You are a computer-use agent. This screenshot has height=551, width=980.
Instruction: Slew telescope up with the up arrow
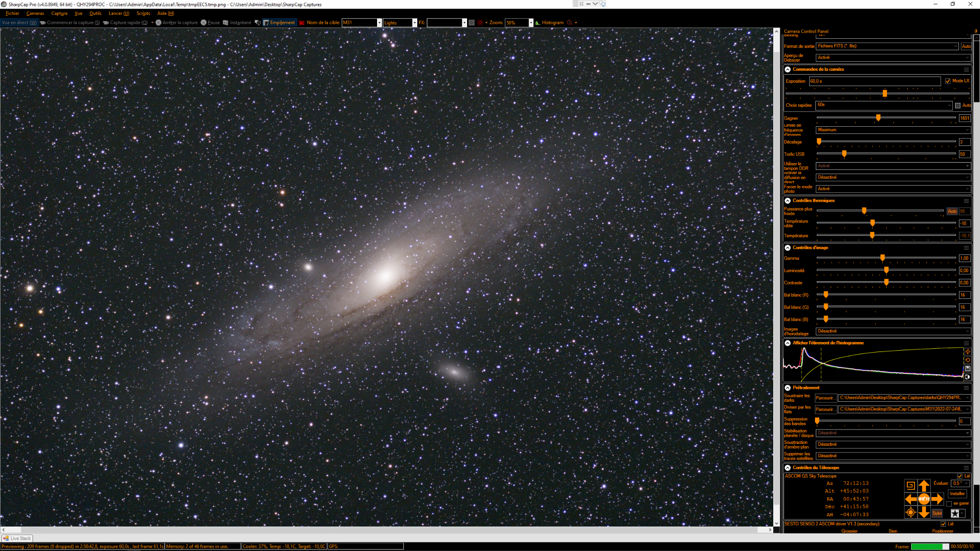(x=924, y=486)
